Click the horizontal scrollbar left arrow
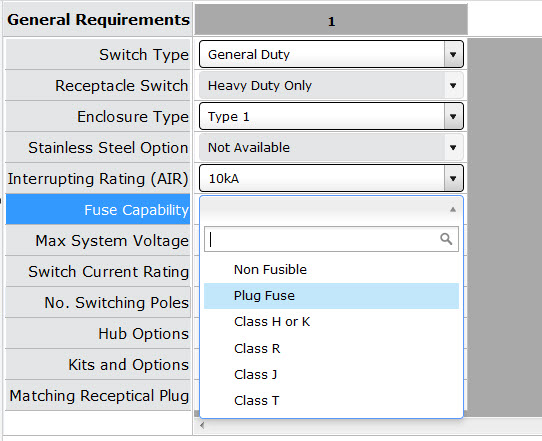 202,425
